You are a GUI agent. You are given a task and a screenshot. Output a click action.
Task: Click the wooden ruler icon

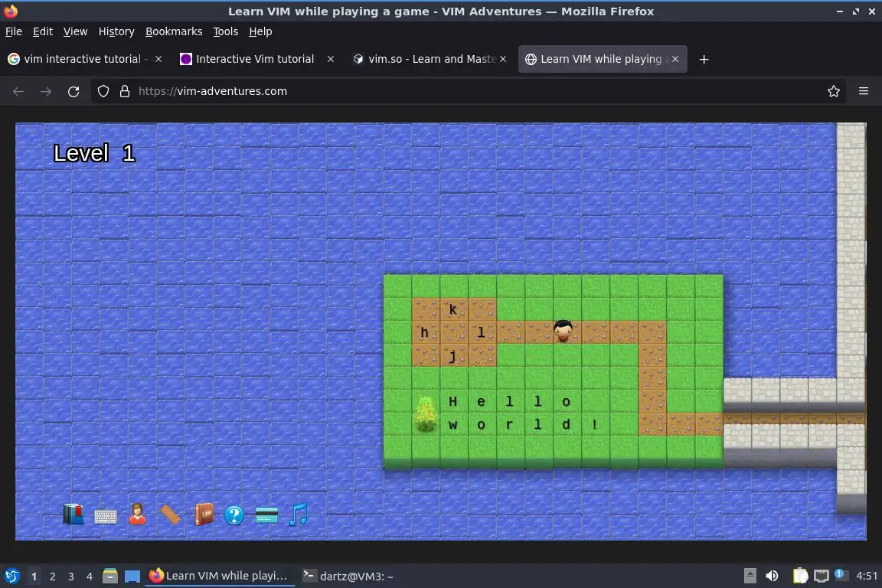point(170,514)
